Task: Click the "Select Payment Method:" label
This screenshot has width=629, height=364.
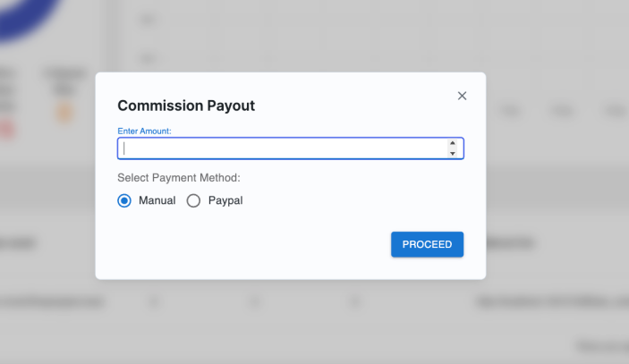Action: [x=179, y=177]
